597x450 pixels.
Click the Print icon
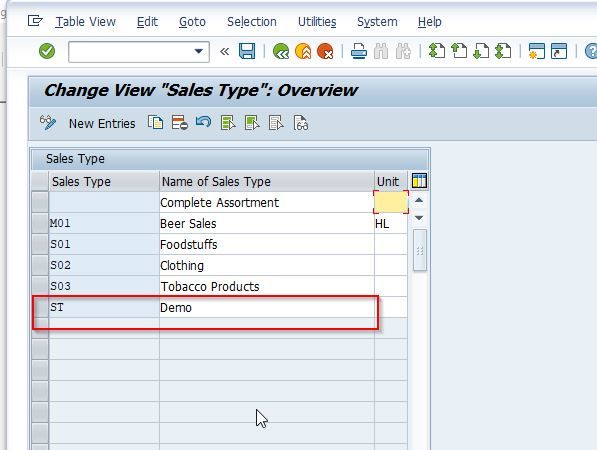[359, 51]
